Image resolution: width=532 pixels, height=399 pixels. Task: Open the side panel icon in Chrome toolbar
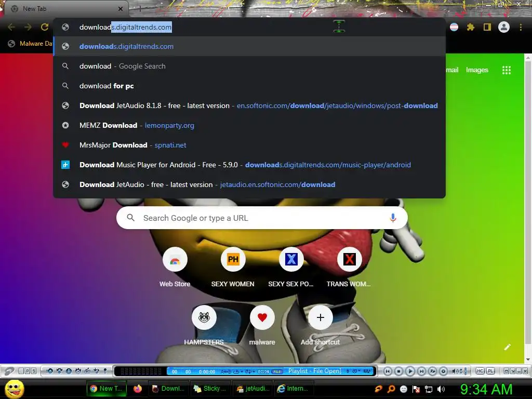tap(487, 27)
